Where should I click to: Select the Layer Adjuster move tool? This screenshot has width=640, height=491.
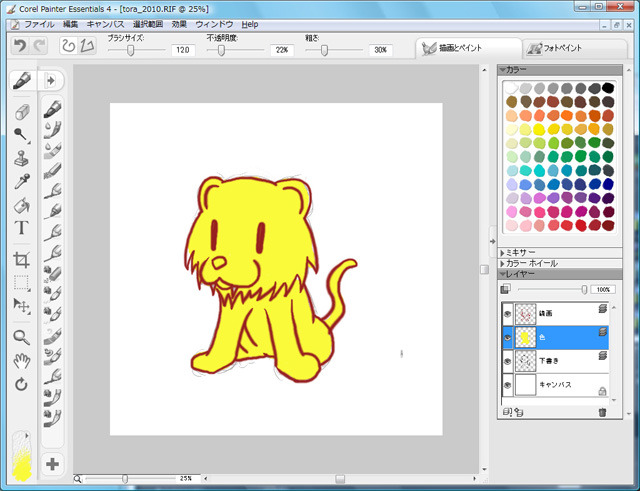tap(21, 305)
